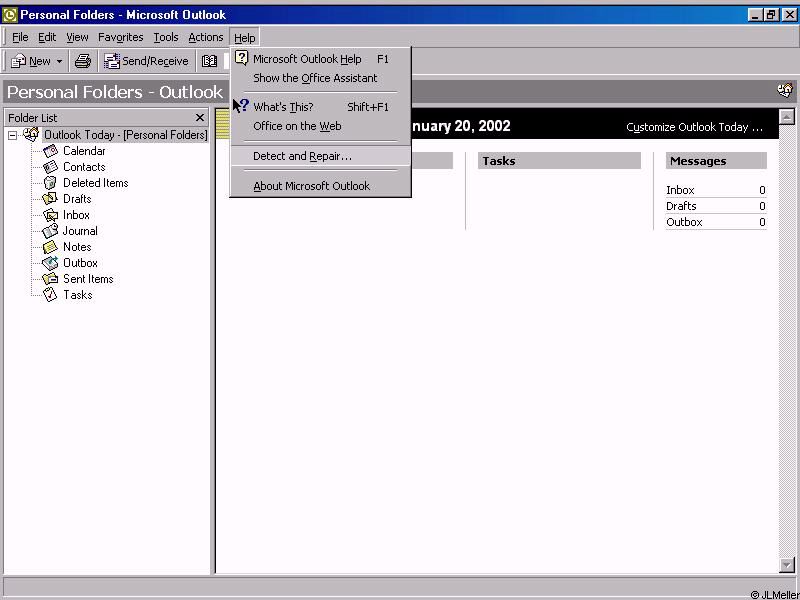Viewport: 800px width, 600px height.
Task: Click the scrollbar down arrow
Action: (x=787, y=565)
